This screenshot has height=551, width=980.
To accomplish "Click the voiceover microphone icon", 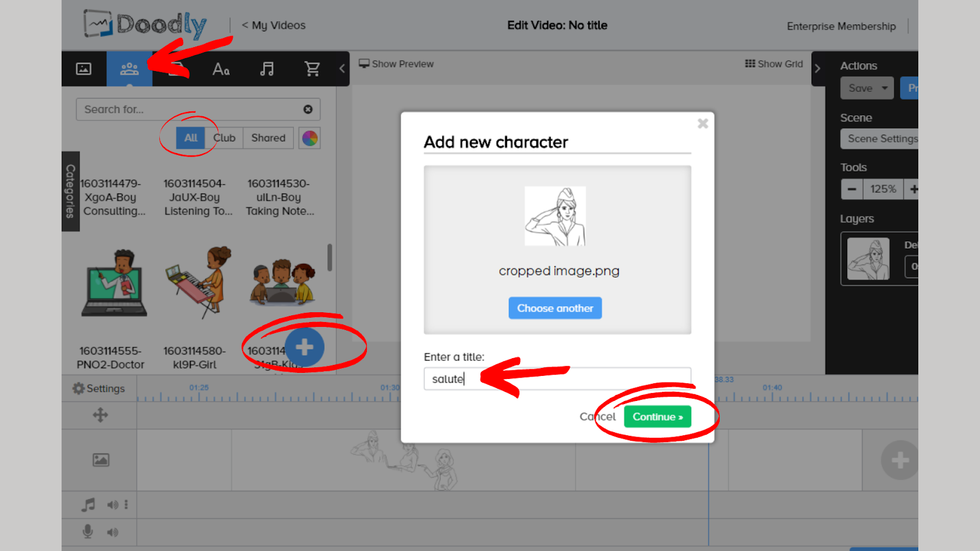I will point(88,532).
